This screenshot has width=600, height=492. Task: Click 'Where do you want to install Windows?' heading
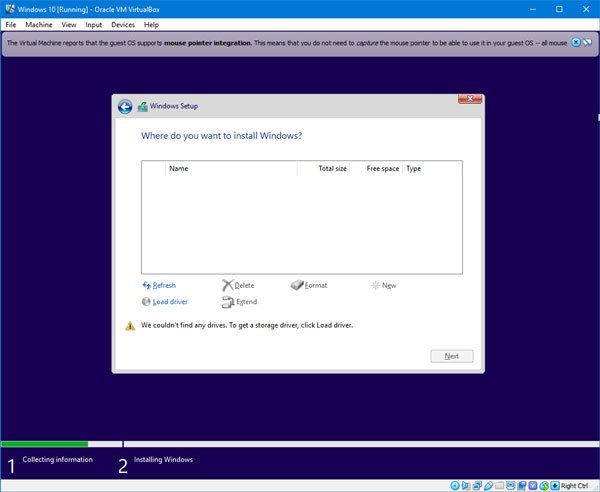click(x=222, y=136)
